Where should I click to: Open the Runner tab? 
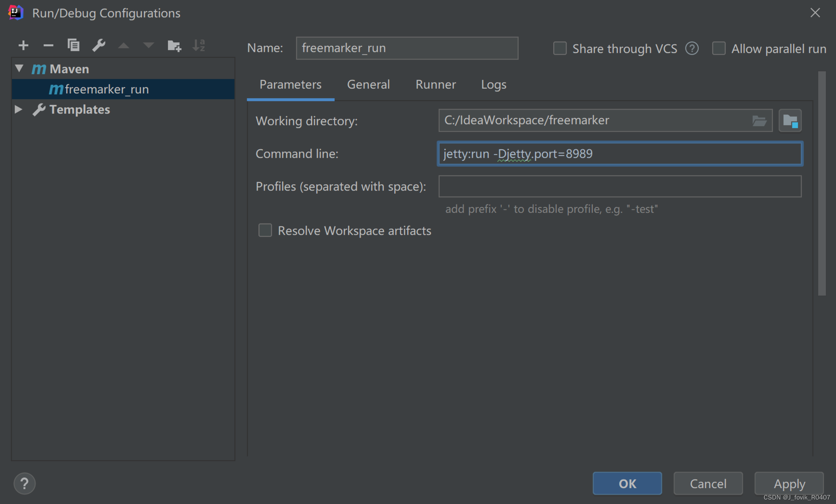pos(436,85)
